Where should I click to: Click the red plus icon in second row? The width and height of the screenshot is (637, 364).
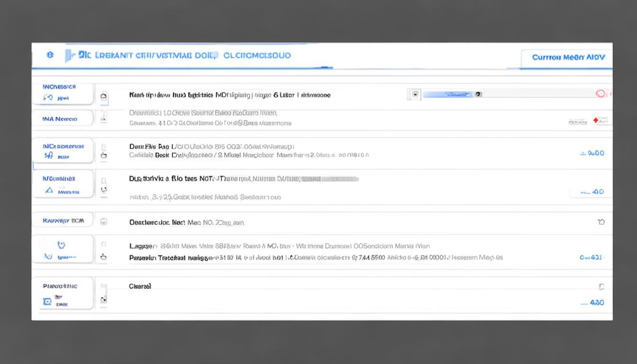596,120
